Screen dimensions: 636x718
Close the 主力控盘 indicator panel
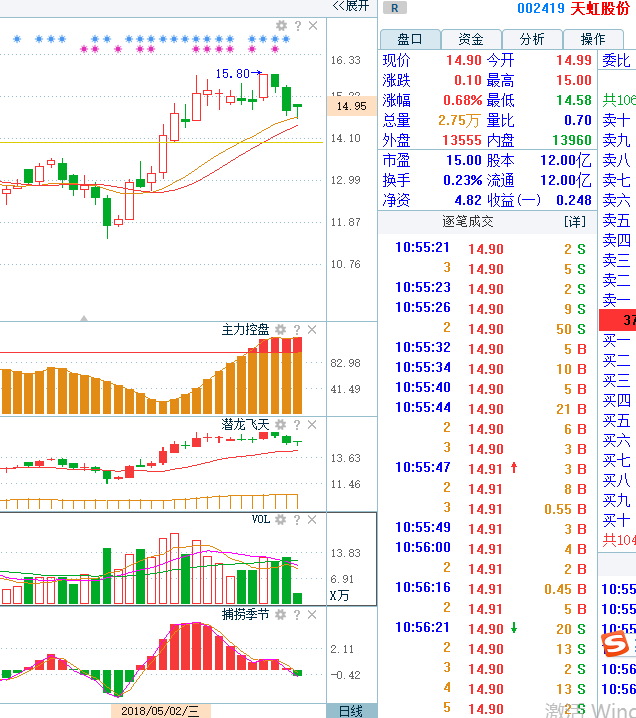pos(312,330)
